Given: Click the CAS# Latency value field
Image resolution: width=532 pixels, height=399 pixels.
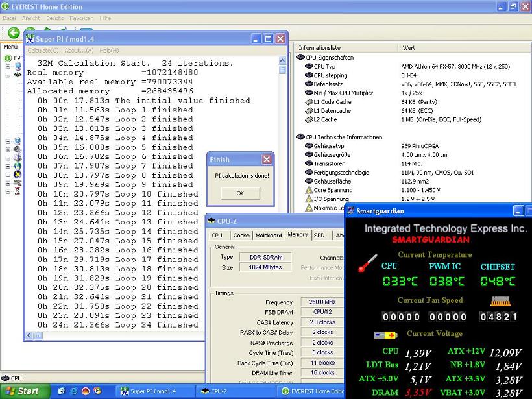Looking at the screenshot, I should tap(322, 322).
